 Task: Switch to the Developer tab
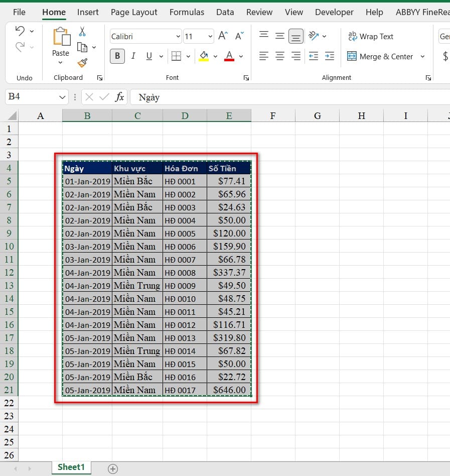[x=334, y=12]
